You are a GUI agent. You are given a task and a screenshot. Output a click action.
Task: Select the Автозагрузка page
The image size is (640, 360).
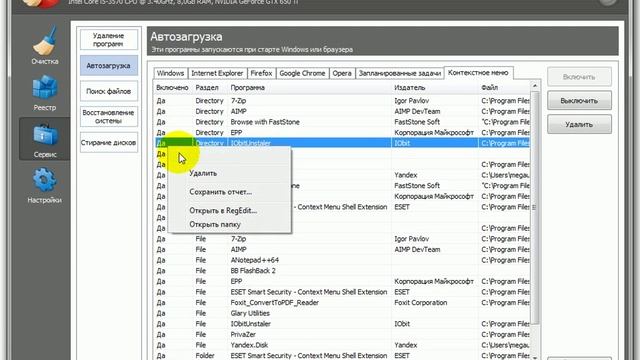click(x=109, y=66)
